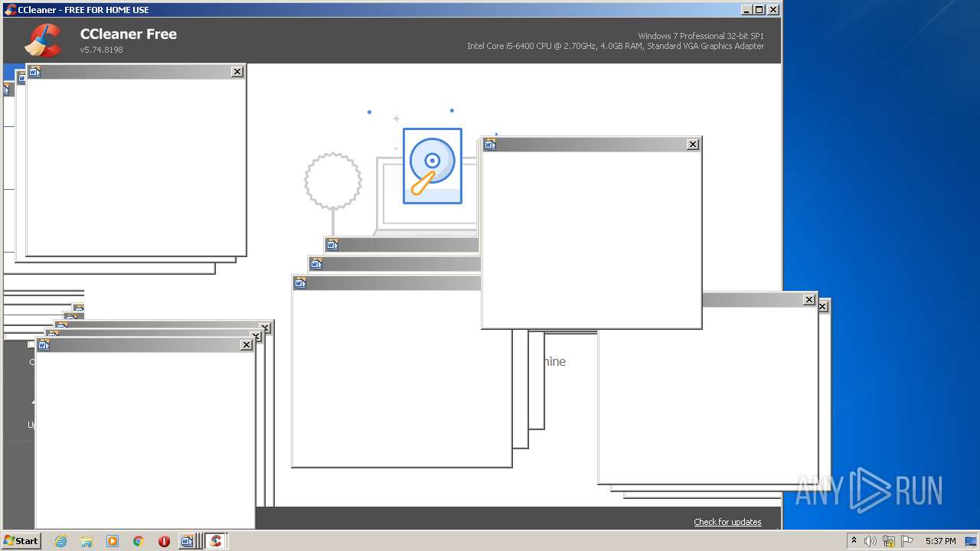Click Windows 7 Professional 32-bit SP1 text
Image resolution: width=980 pixels, height=551 pixels.
point(701,36)
